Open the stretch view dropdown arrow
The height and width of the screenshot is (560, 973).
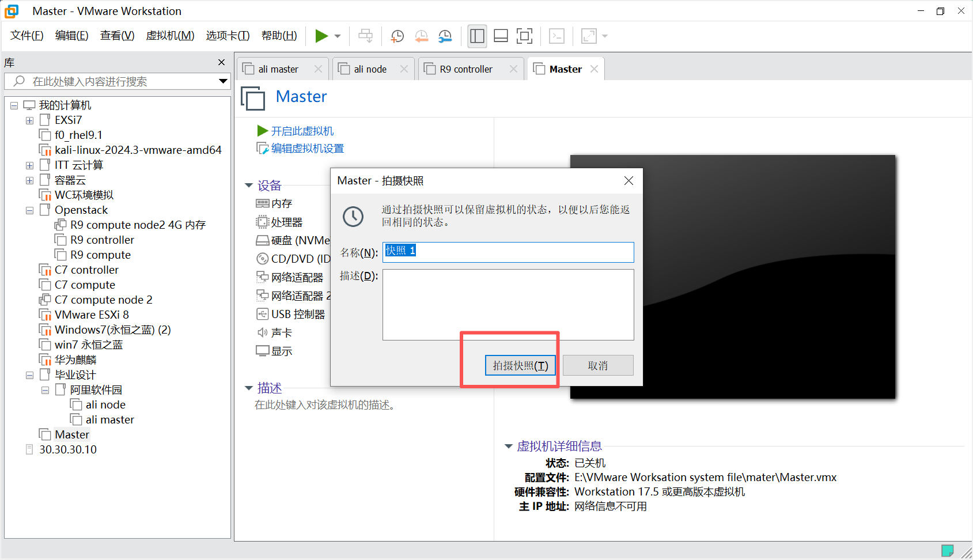coord(605,36)
